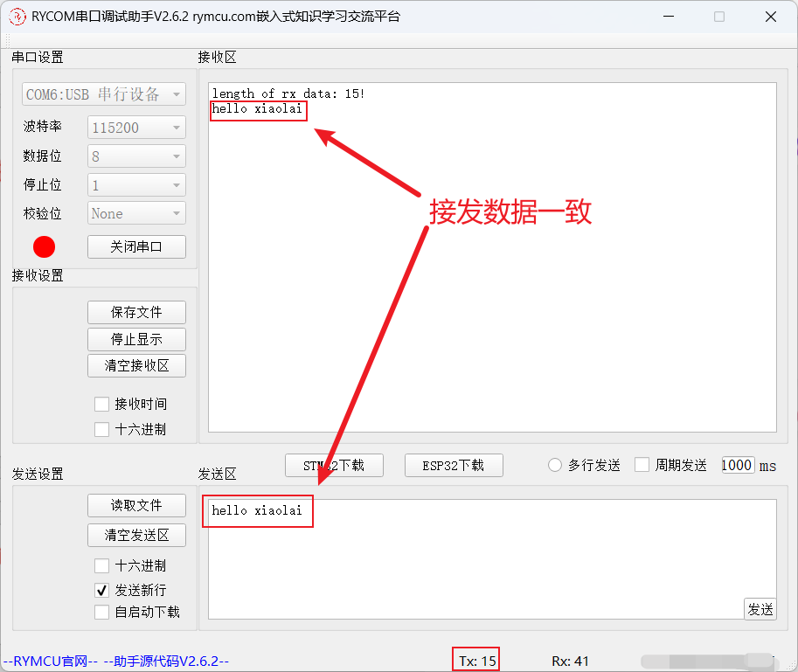The image size is (798, 672).
Task: Click the 清空接收区 button
Action: [x=136, y=365]
